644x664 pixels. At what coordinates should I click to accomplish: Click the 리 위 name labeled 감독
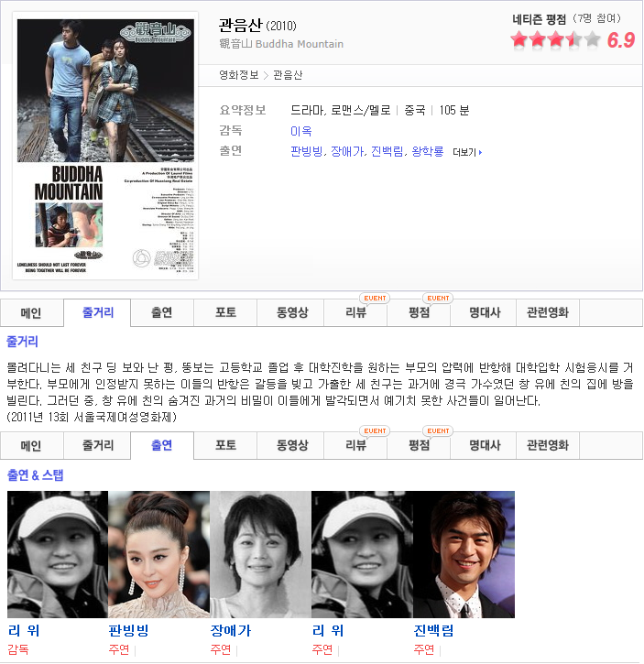[x=24, y=631]
